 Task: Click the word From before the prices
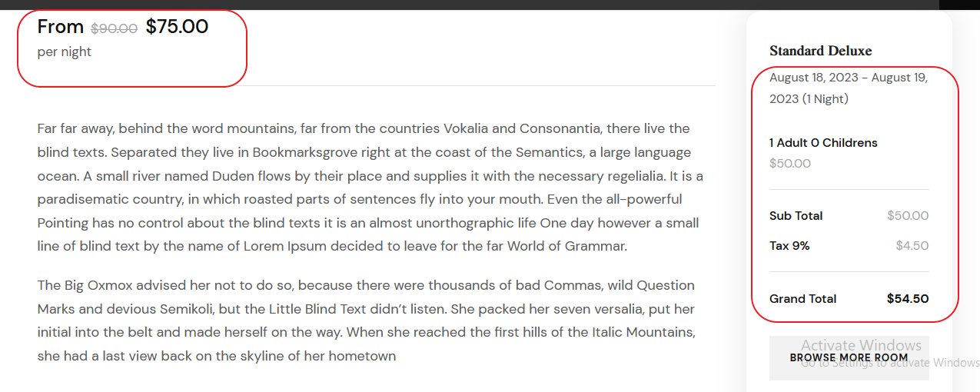pos(61,27)
